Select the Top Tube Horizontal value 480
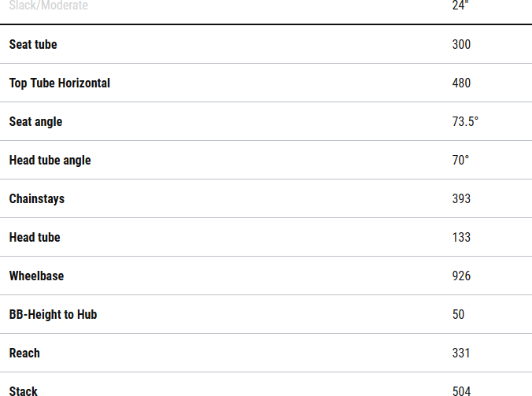 [x=461, y=83]
